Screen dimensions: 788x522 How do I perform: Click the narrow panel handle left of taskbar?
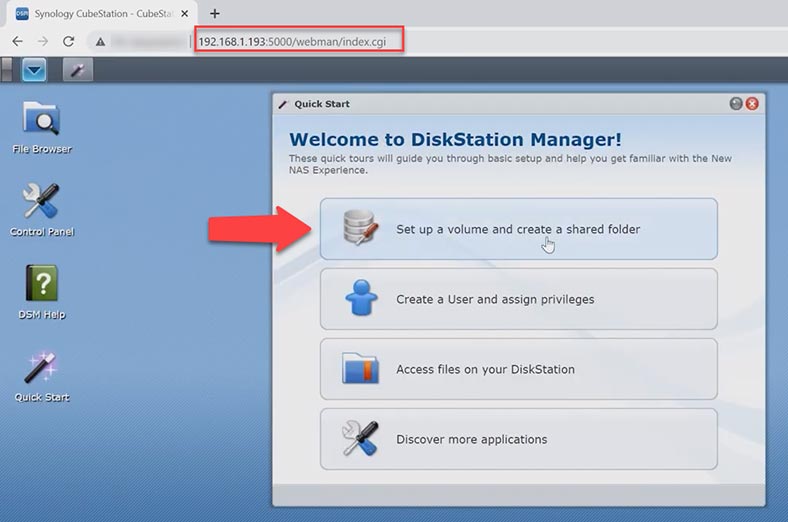coord(7,70)
